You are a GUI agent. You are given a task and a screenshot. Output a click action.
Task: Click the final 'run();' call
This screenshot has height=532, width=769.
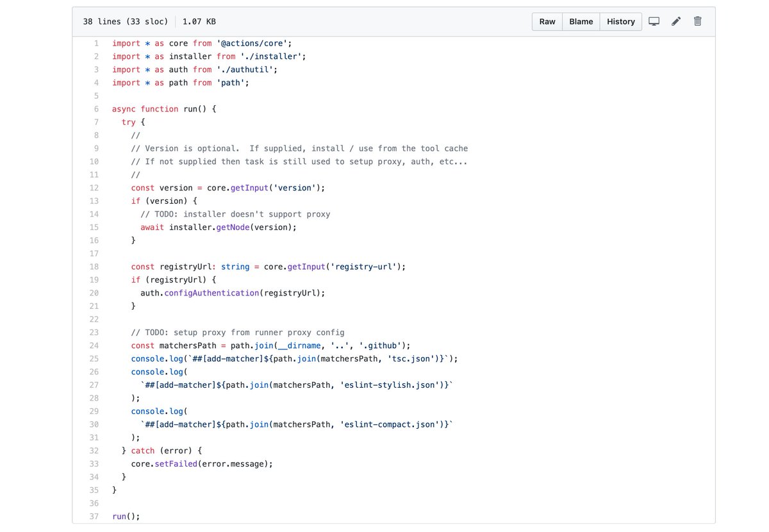[126, 517]
